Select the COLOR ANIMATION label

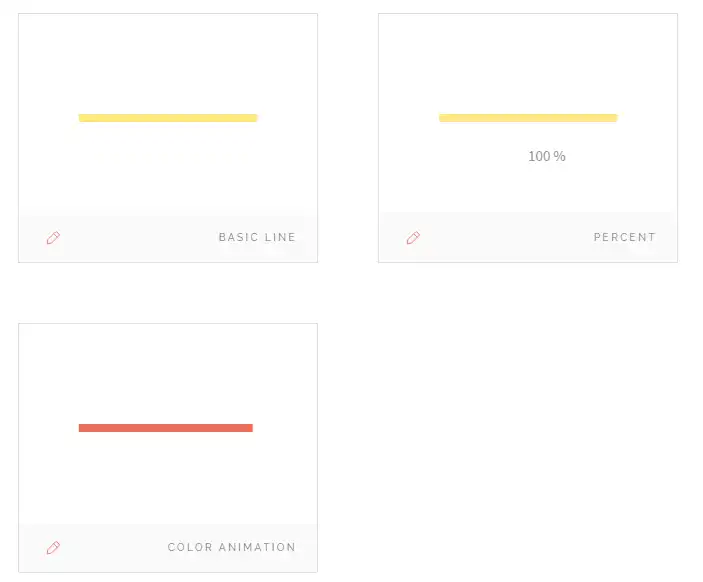231,548
